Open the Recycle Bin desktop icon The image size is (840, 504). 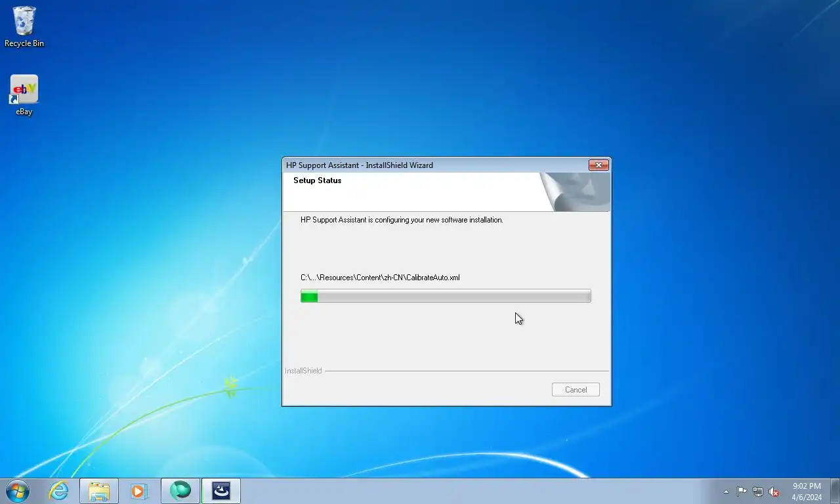coord(24,26)
